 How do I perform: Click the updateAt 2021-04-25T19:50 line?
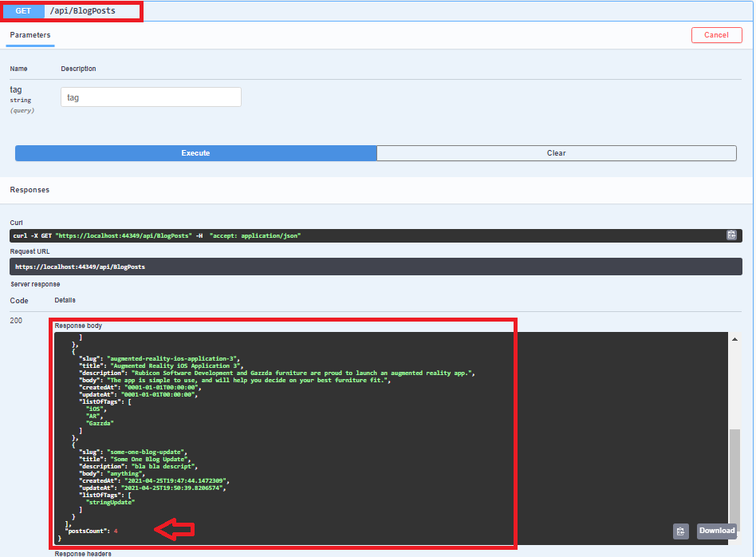point(153,488)
